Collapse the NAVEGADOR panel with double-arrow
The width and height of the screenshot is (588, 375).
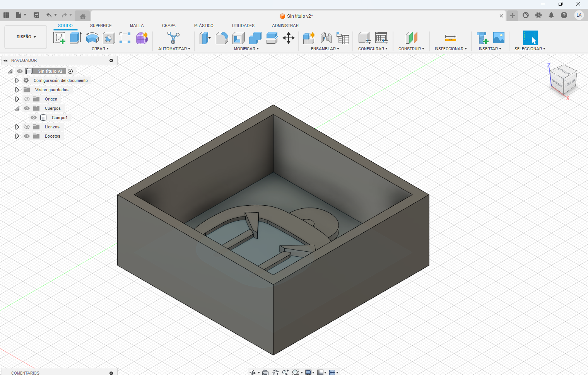[5, 60]
